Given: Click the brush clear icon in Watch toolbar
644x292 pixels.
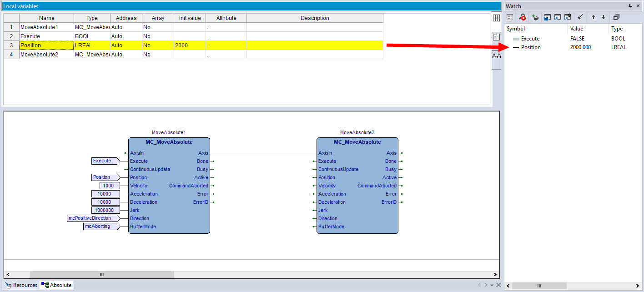Looking at the screenshot, I should pos(580,17).
